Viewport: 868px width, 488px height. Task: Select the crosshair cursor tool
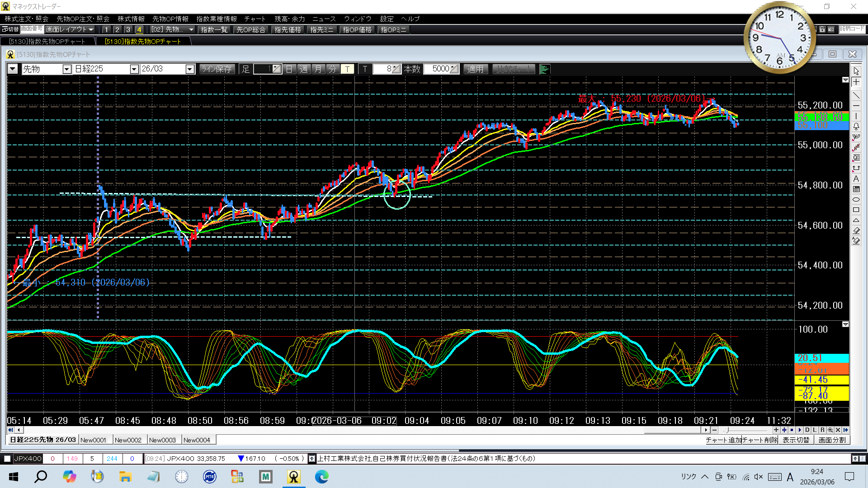pyautogui.click(x=856, y=82)
